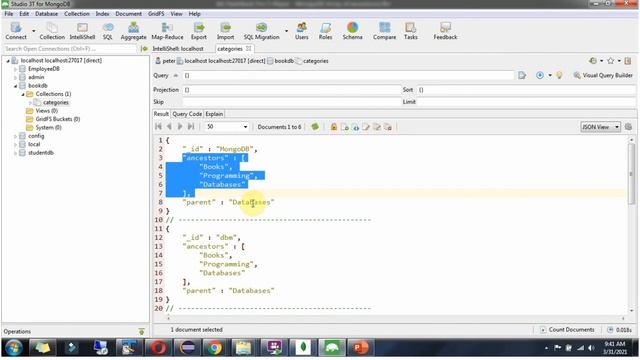The image size is (640, 360).
Task: Click Count Documents button
Action: [x=567, y=329]
